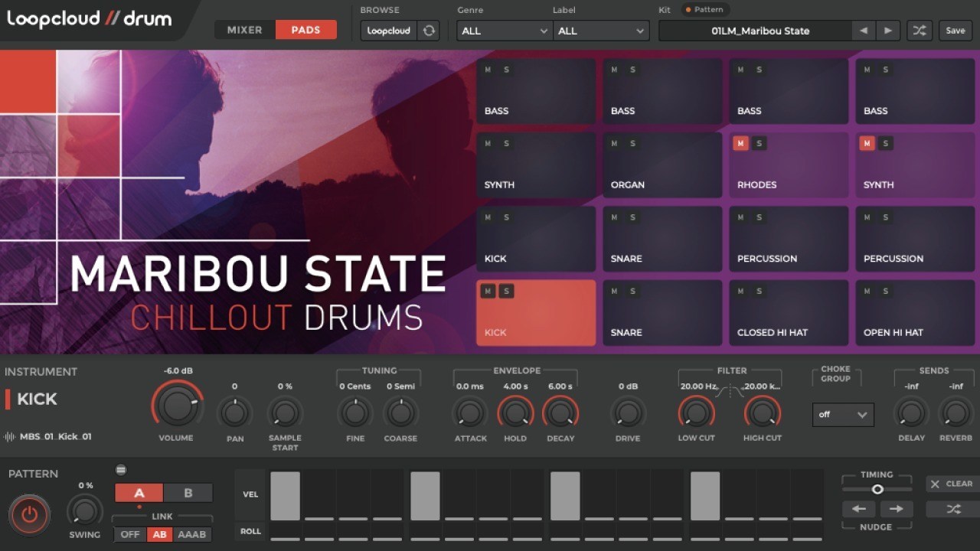The image size is (980, 551).
Task: Nudge the pattern right
Action: tap(896, 509)
